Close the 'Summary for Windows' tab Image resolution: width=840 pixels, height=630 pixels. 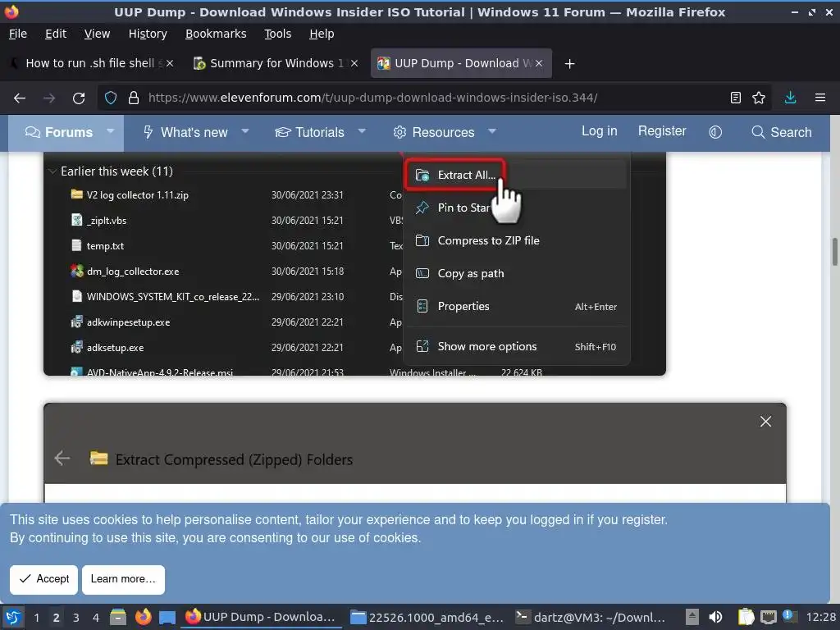tap(354, 63)
